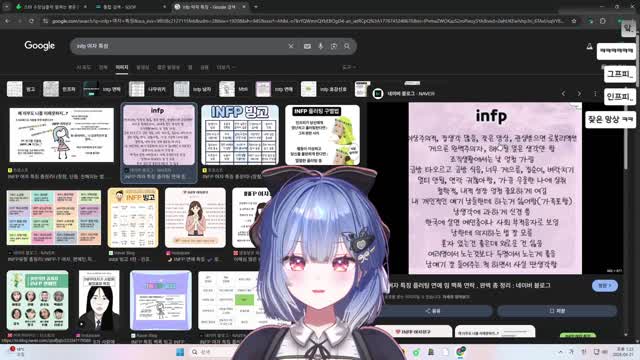Click the 저장 save button
Viewport: 640px width, 360px height.
point(557,311)
